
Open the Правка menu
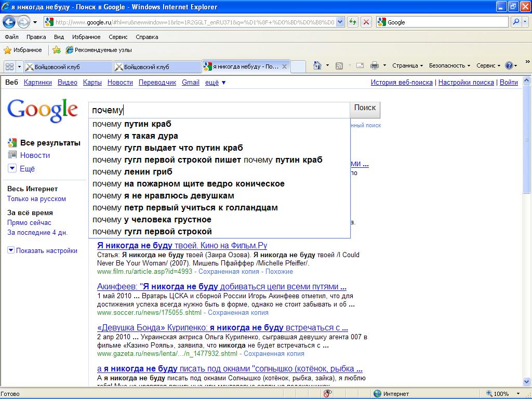click(36, 37)
